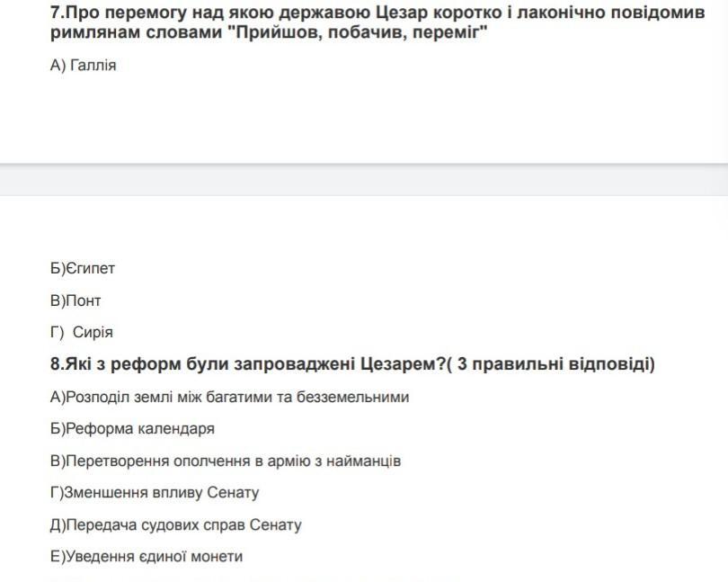The width and height of the screenshot is (728, 582).
Task: Select option А)Розподіл землі між багатими
Action: (229, 397)
